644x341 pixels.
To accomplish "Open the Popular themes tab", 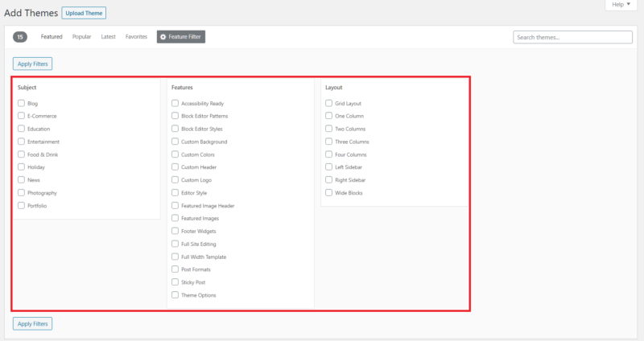I will (81, 36).
